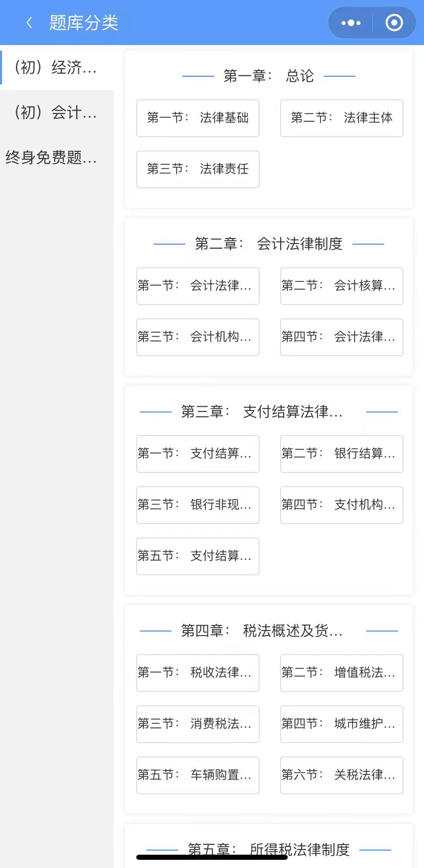Open 第二节 银行结算… section
The height and width of the screenshot is (868, 424).
[x=342, y=454]
